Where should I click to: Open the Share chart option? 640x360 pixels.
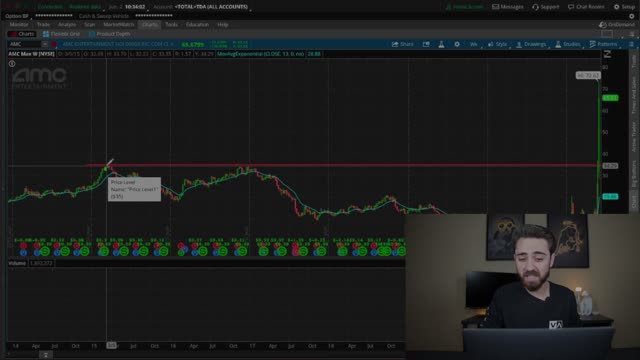tap(402, 44)
